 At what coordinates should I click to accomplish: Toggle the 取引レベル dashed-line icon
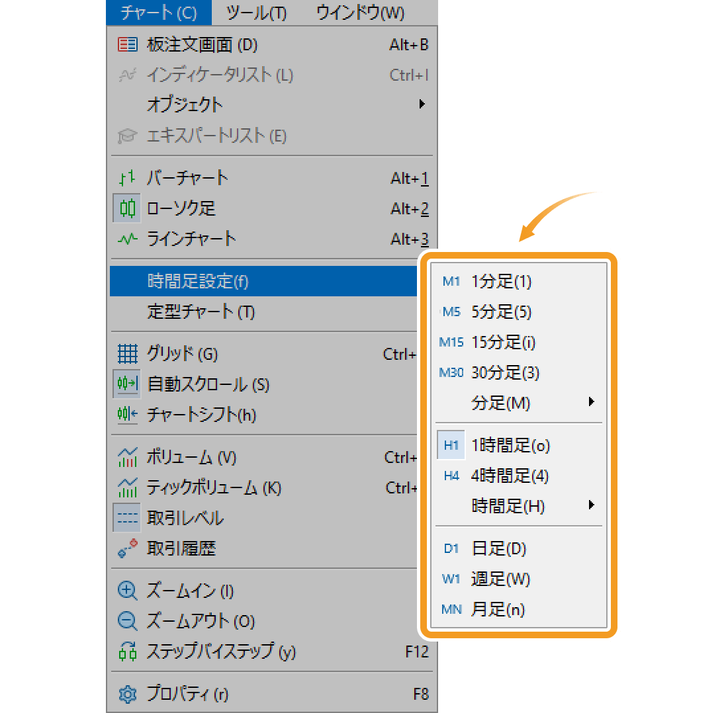127,518
